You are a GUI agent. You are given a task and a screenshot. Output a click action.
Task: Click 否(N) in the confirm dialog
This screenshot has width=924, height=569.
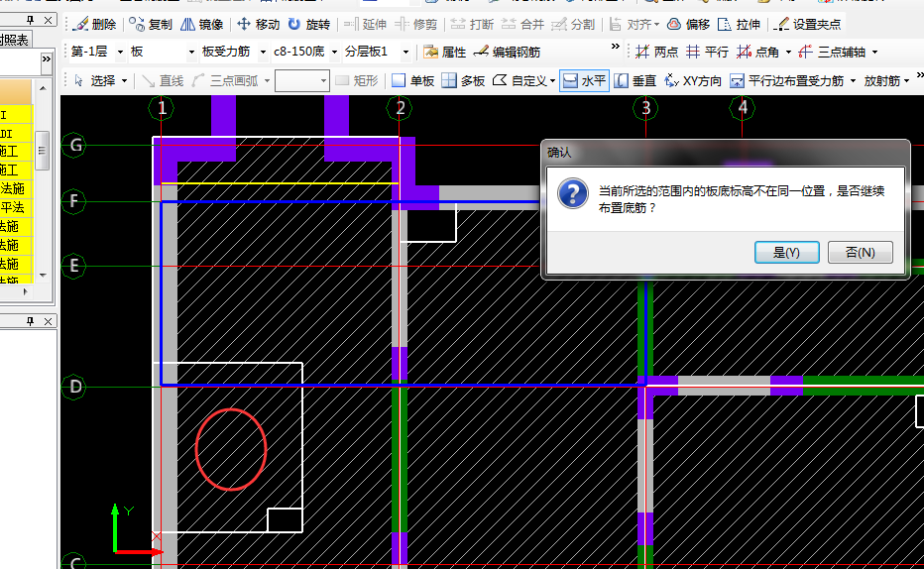tap(860, 252)
